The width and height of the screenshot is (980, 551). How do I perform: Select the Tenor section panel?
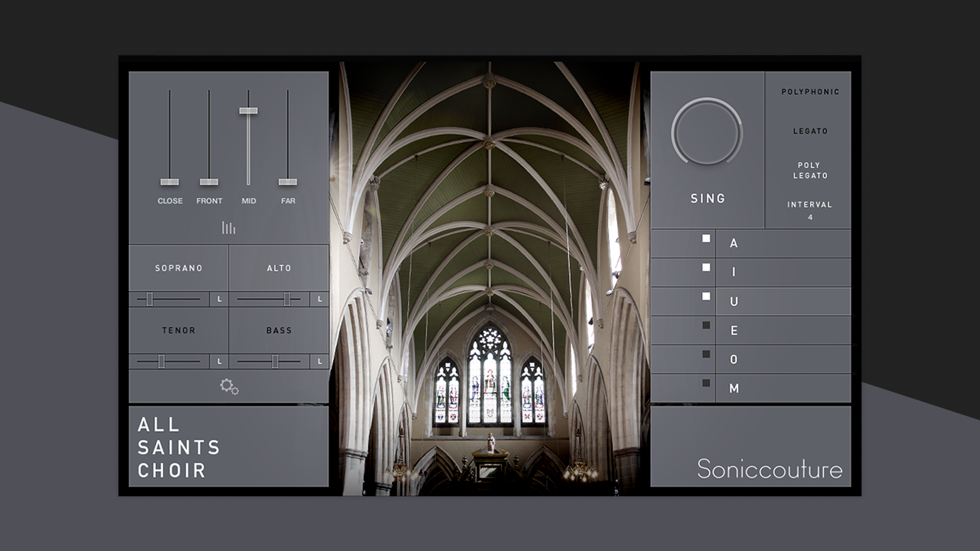179,330
